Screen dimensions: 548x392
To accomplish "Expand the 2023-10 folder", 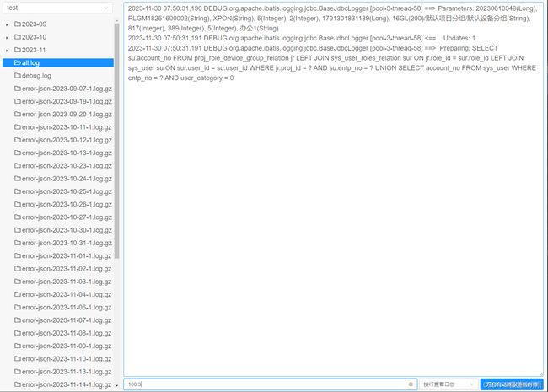I will (x=7, y=37).
